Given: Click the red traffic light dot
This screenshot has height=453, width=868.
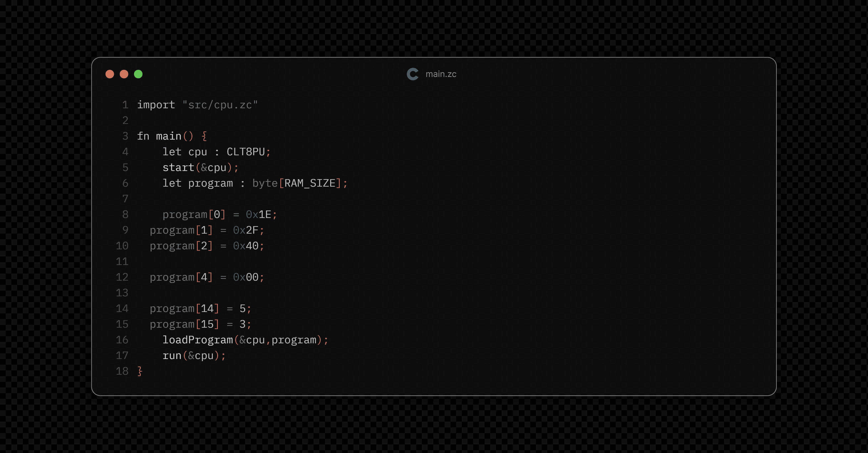Looking at the screenshot, I should 109,74.
